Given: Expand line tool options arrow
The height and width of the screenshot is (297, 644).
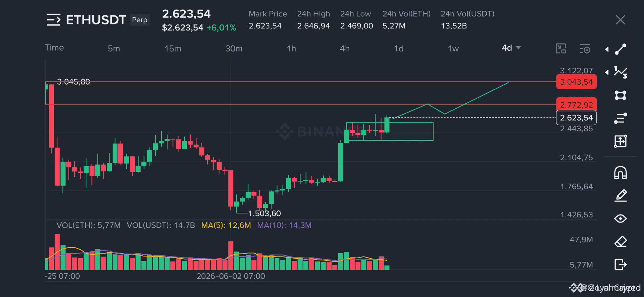Looking at the screenshot, I should pos(607,49).
